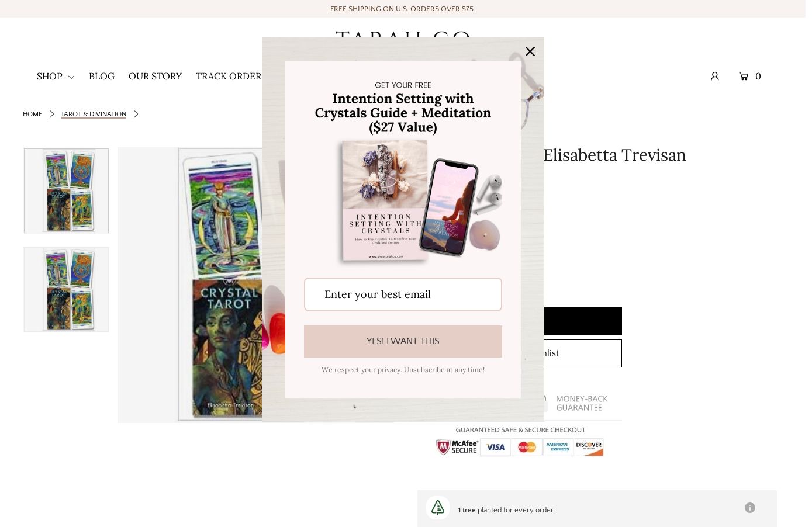Click the Visa payment icon
Image resolution: width=812 pixels, height=527 pixels.
(x=495, y=447)
